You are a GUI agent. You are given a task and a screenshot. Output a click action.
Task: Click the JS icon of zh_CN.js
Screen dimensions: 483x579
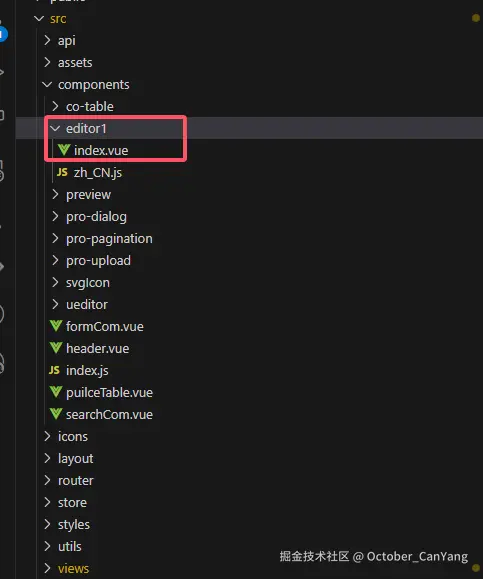coord(62,172)
